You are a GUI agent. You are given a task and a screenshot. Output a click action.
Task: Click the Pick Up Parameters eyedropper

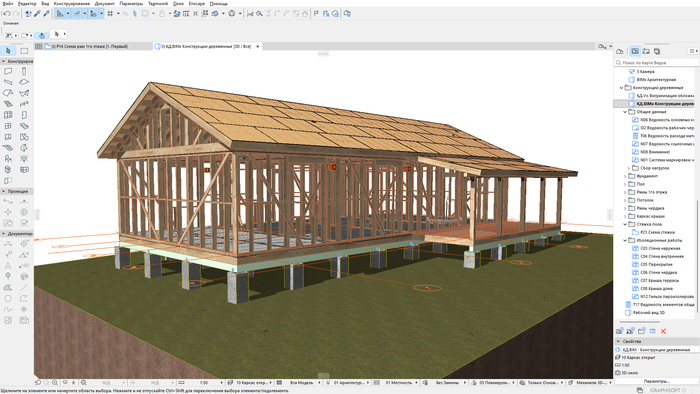click(38, 14)
